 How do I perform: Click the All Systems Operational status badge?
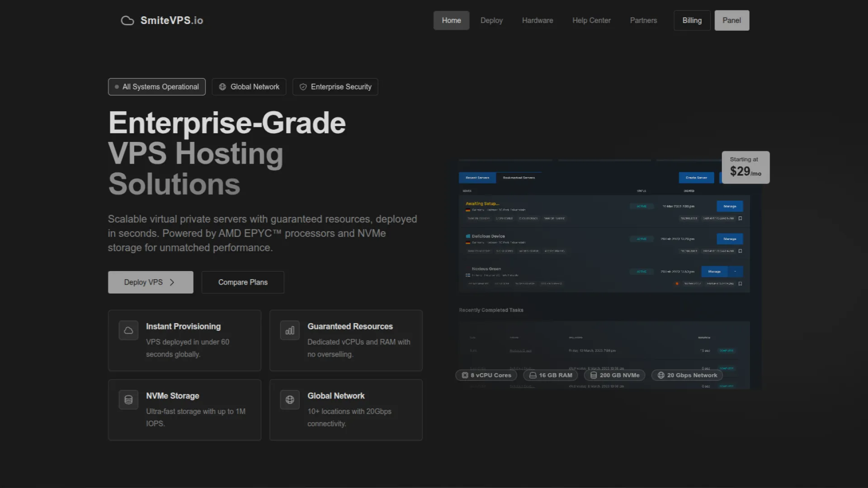click(156, 87)
